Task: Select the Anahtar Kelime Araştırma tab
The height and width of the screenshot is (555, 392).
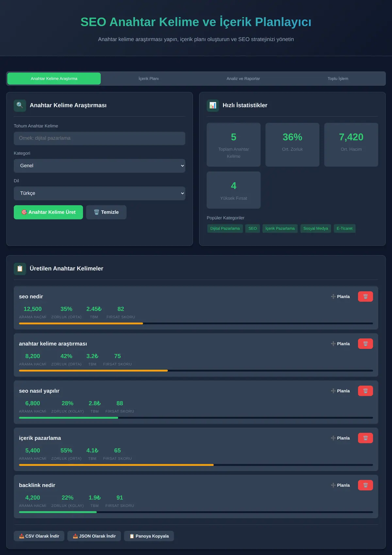Action: tap(54, 79)
